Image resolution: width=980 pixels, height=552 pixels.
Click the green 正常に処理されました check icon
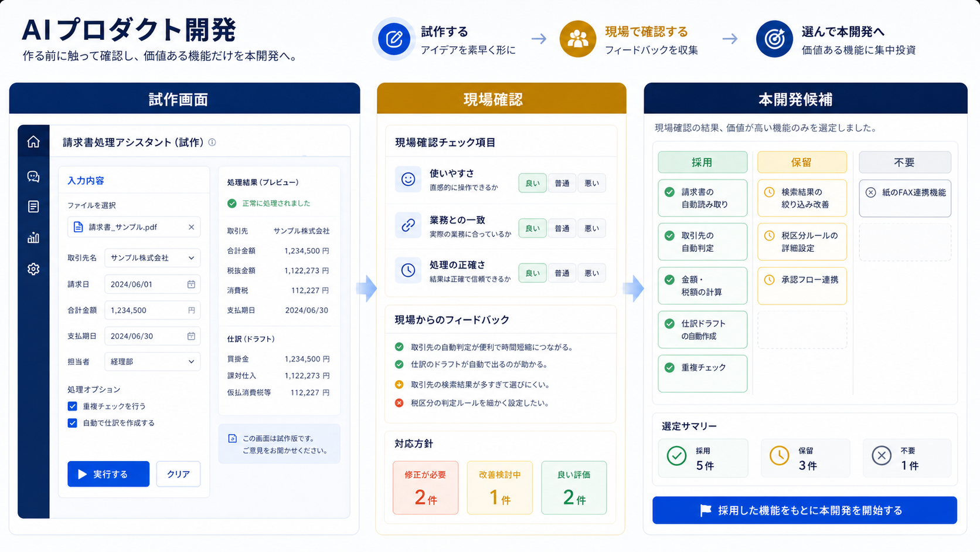click(232, 204)
